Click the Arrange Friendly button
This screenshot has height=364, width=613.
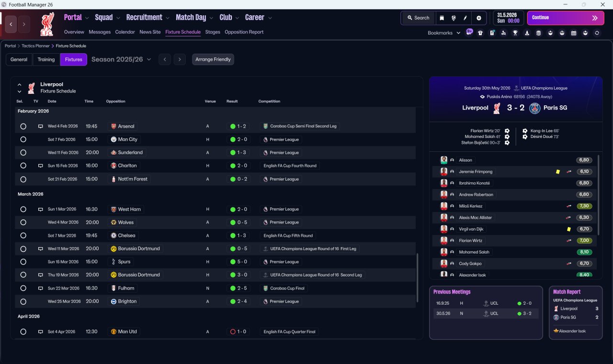pyautogui.click(x=213, y=59)
